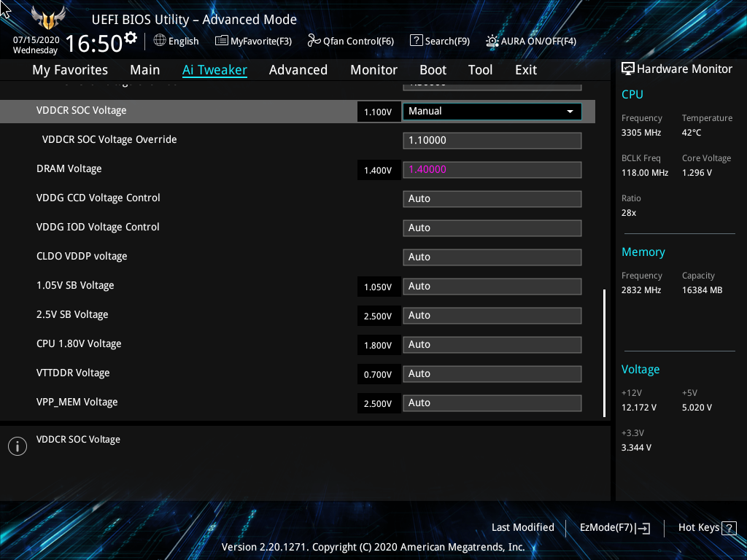Click the 1.100V current SOC voltage readout
Image resolution: width=747 pixels, height=560 pixels.
[x=379, y=112]
